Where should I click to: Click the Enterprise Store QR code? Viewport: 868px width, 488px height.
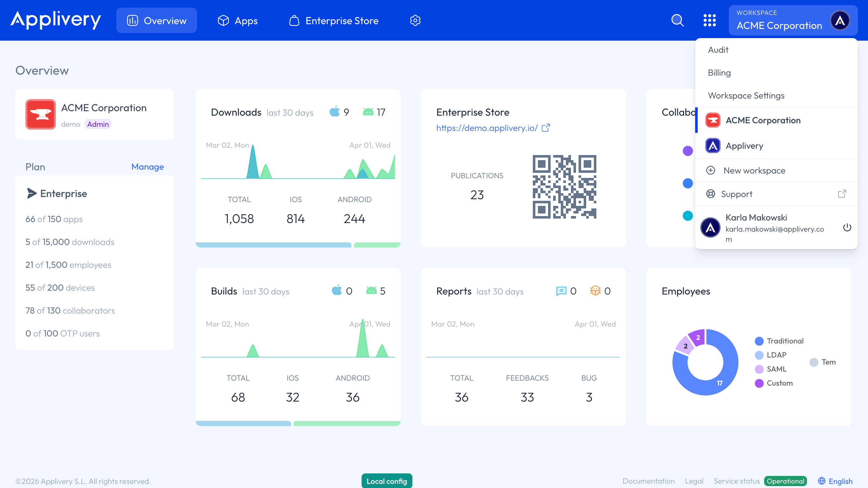coord(564,186)
